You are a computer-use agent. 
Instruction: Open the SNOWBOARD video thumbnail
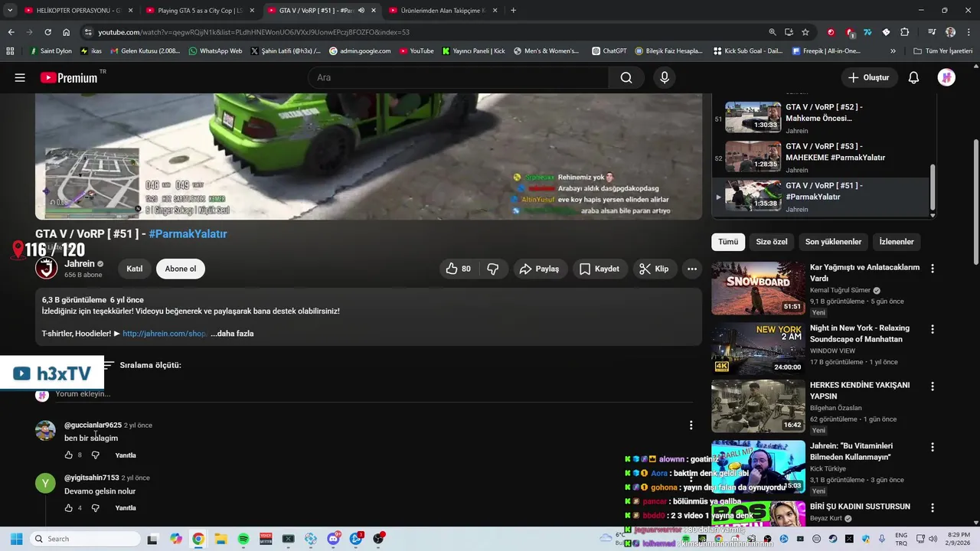pos(758,289)
